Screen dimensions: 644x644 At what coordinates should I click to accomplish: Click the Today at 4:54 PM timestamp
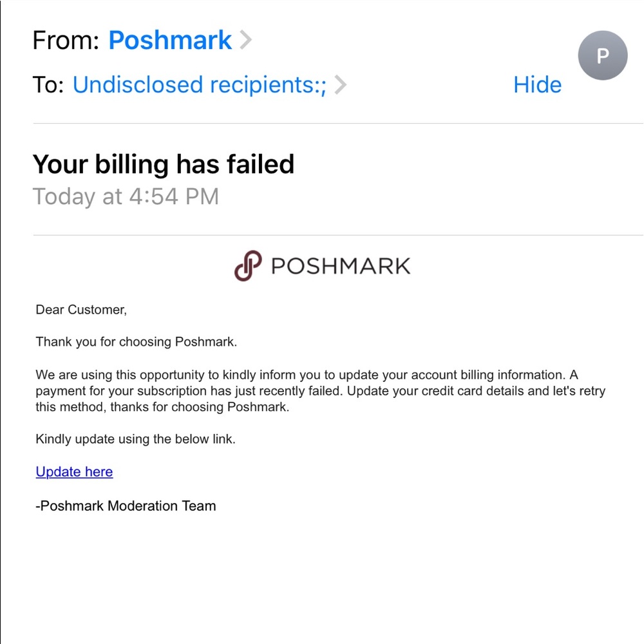click(126, 196)
